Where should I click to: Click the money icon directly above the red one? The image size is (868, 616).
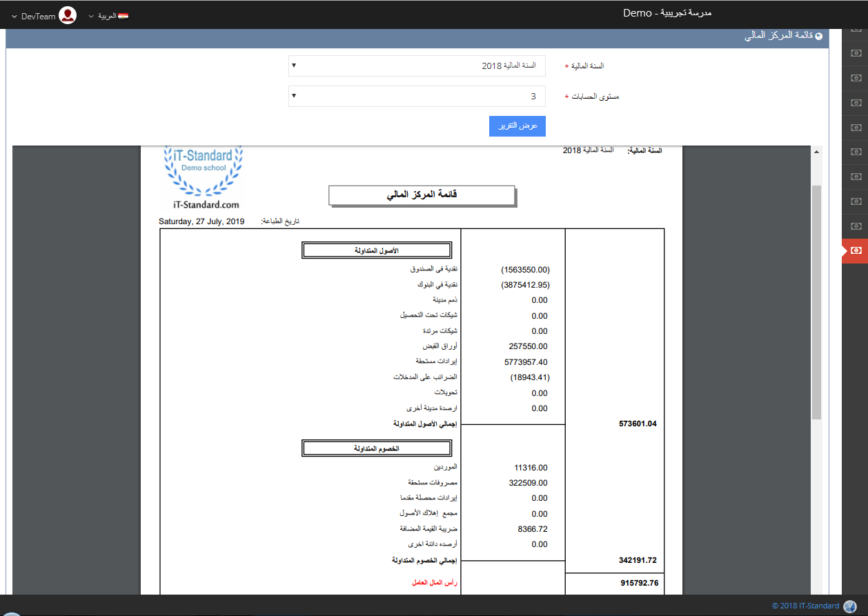[856, 226]
